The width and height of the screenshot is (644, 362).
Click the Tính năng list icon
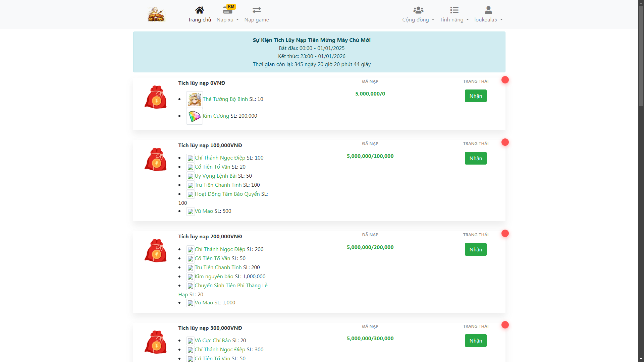(454, 10)
